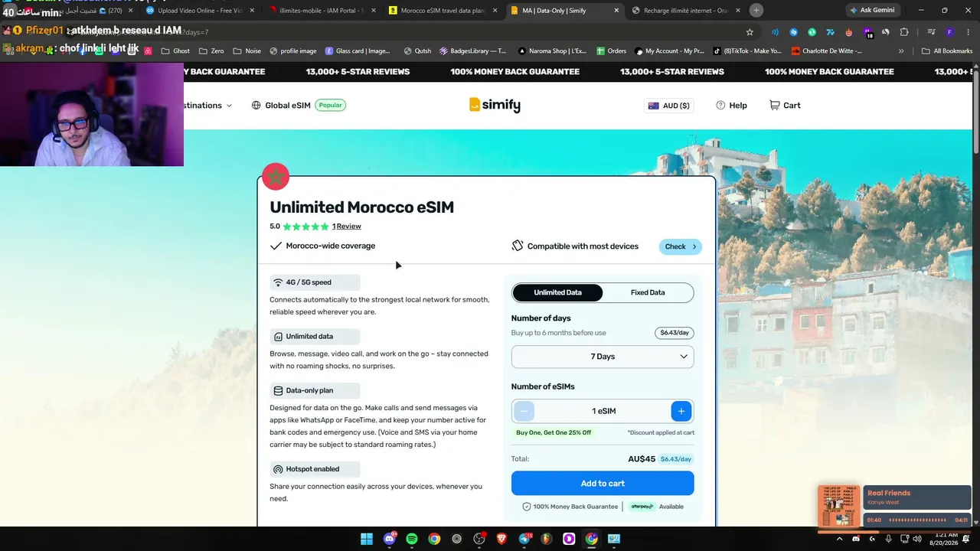Screen dimensions: 980x551
Task: Click the Windows Start button
Action: [367, 539]
